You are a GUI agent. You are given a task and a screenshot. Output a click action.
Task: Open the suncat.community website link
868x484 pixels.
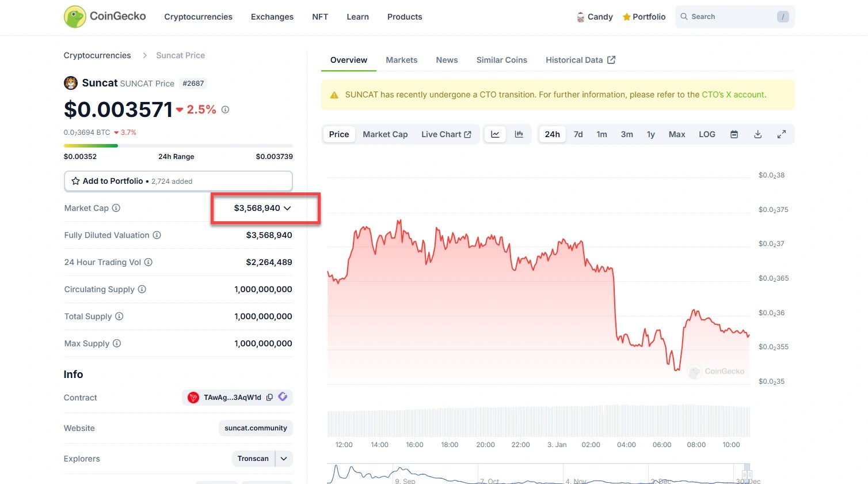point(256,428)
